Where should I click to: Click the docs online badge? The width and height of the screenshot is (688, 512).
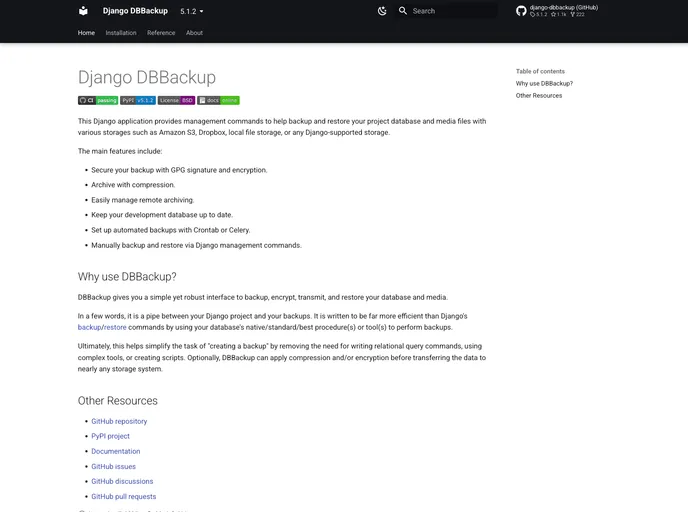point(219,100)
